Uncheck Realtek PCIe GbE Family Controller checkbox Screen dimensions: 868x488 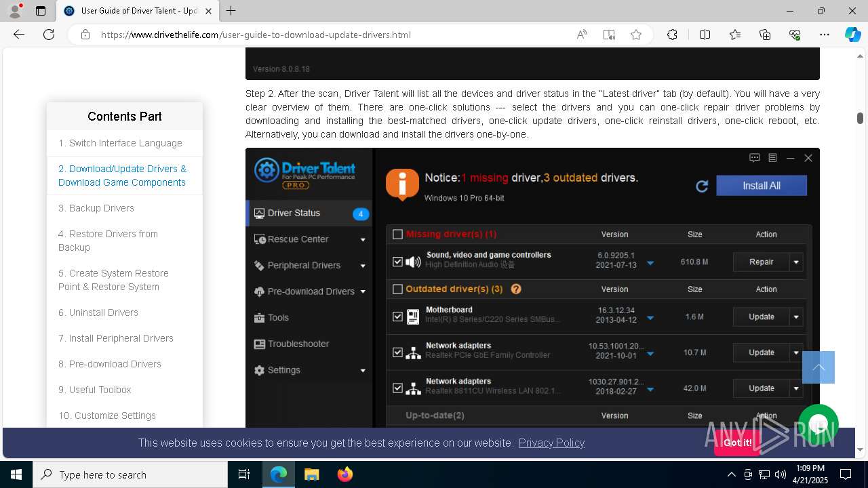click(x=398, y=352)
